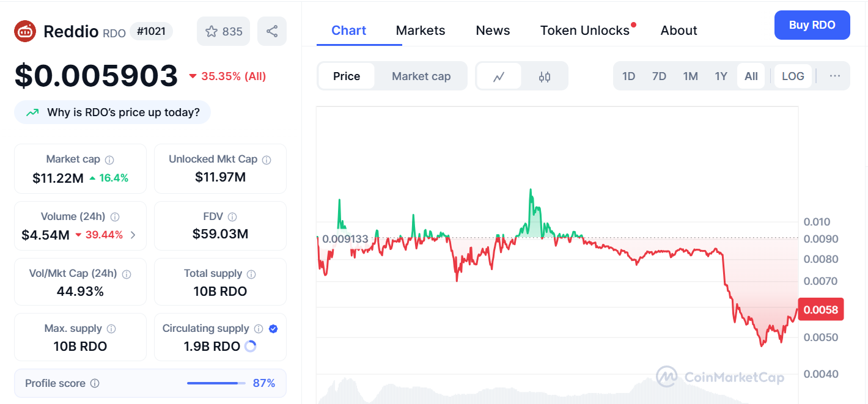Click the Buy RDO button

[x=812, y=25]
